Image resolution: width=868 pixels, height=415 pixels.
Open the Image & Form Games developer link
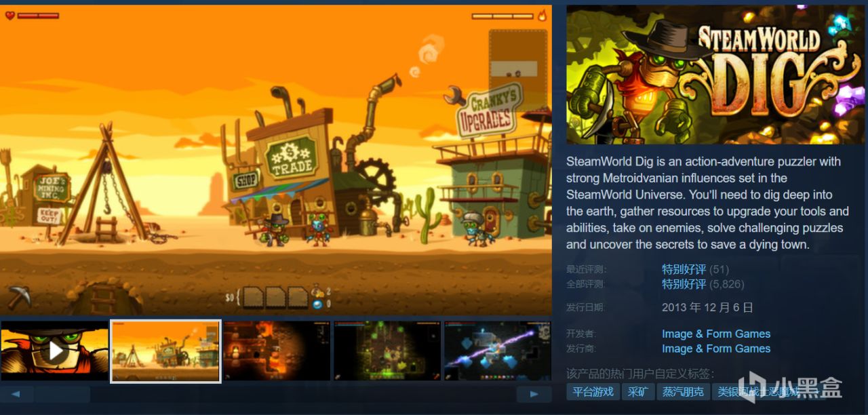[x=716, y=334]
